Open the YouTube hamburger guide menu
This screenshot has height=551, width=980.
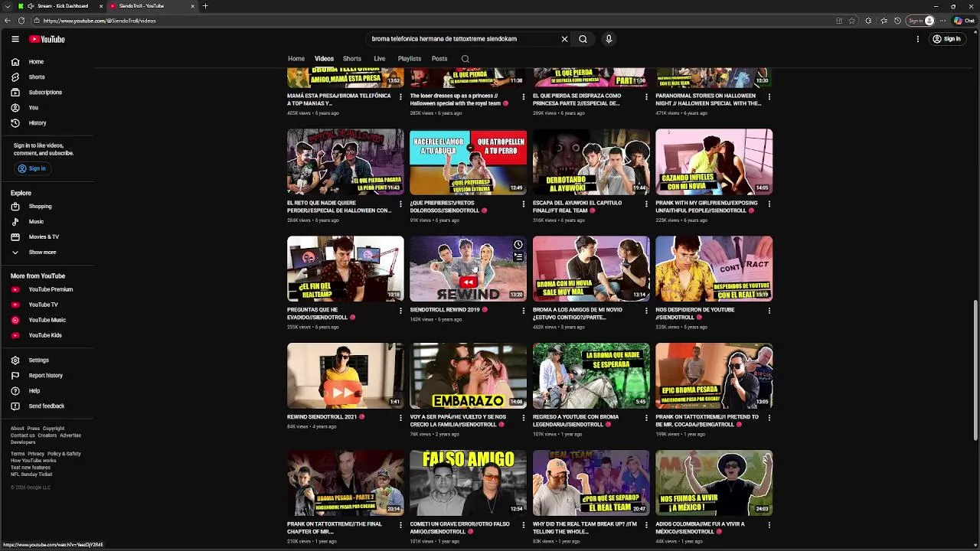click(x=15, y=39)
